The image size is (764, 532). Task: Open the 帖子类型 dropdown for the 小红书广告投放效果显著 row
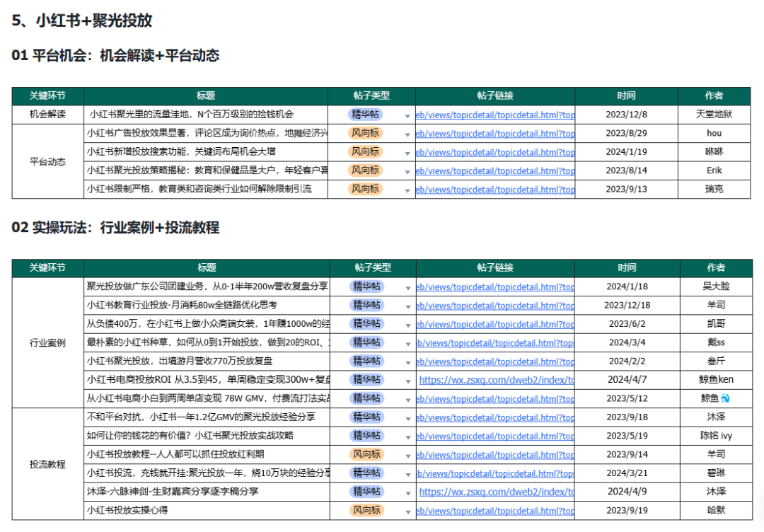coord(408,134)
